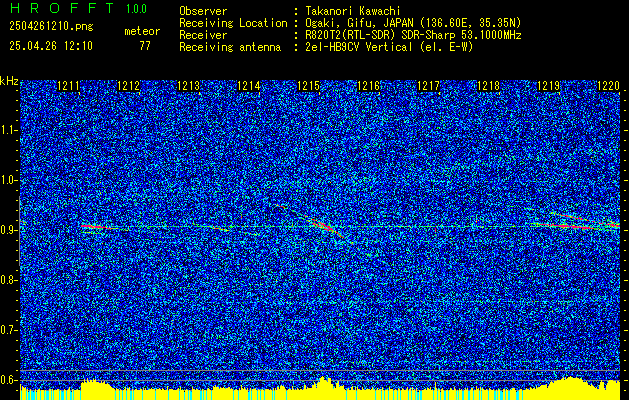Click the 1219 time marker
The image size is (629, 400).
pos(548,86)
